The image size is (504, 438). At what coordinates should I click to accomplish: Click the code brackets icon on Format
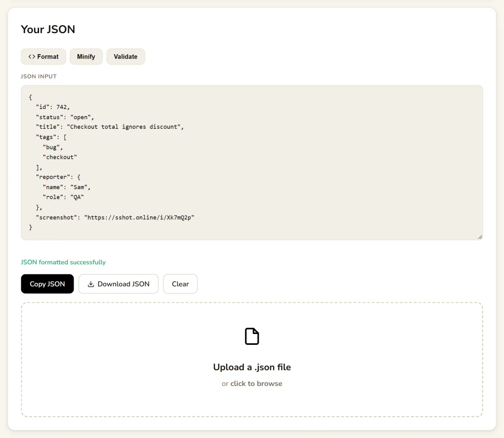pos(31,57)
